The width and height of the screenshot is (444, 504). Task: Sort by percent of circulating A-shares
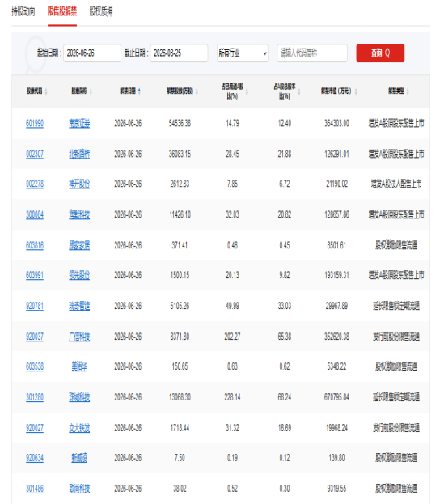[247, 91]
